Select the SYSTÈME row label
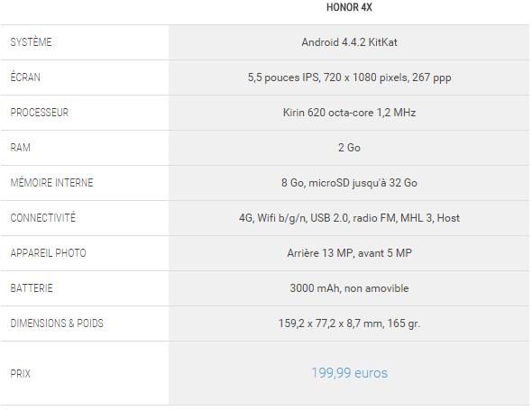Viewport: 532px width, 410px height. click(x=31, y=42)
